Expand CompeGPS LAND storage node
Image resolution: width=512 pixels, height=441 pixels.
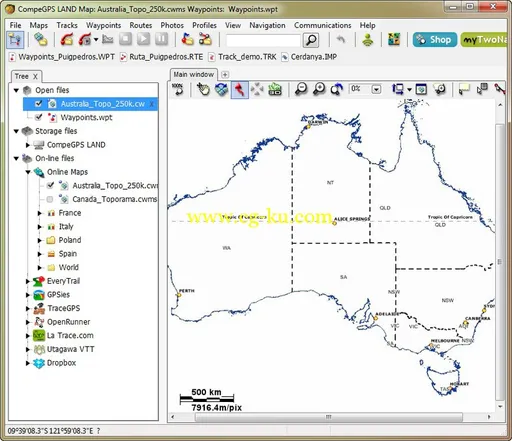pos(28,145)
